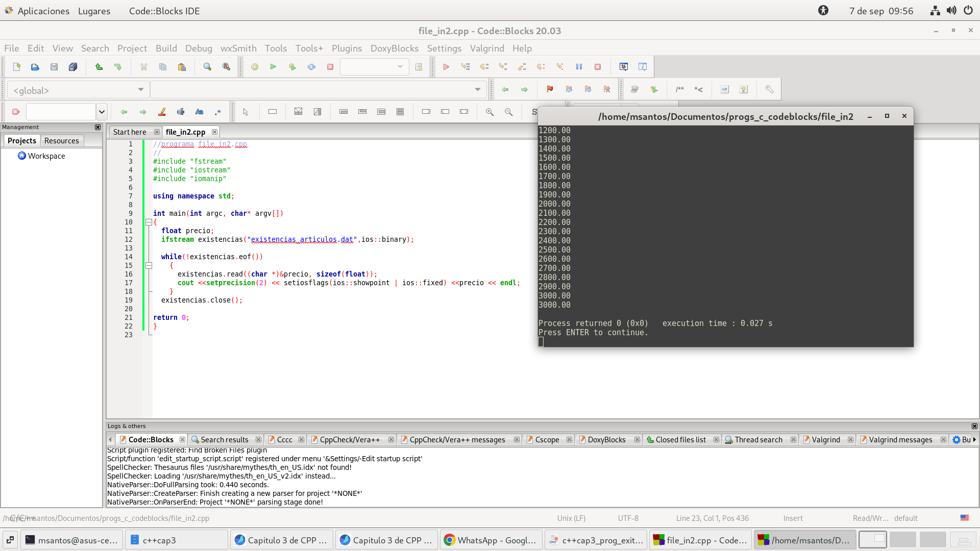Close the Start here tab
980x551 pixels.
click(x=157, y=132)
